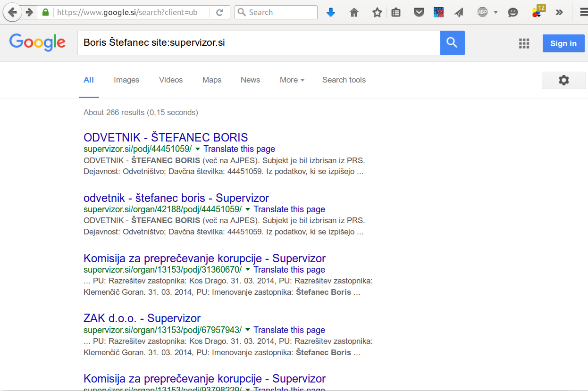This screenshot has height=391, width=588.
Task: Open the chat smiley toolbar icon
Action: [x=513, y=13]
